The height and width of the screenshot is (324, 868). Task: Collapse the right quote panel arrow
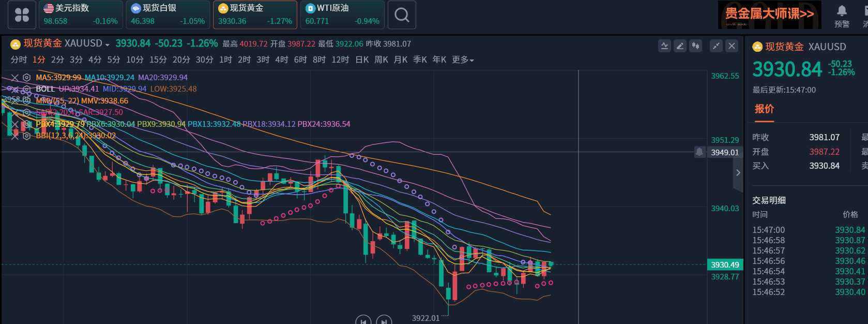(x=738, y=172)
